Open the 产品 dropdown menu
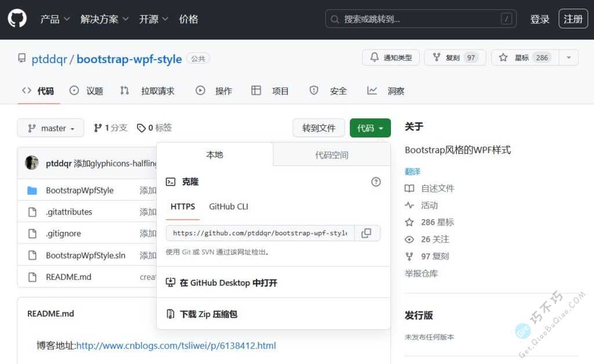This screenshot has height=364, width=594. click(55, 19)
